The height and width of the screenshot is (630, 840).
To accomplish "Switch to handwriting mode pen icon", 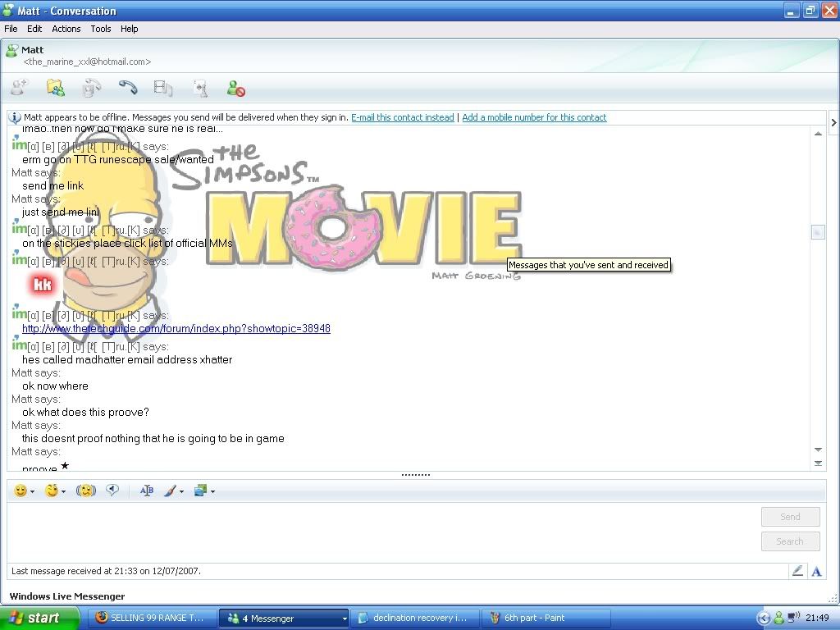I will pos(797,571).
